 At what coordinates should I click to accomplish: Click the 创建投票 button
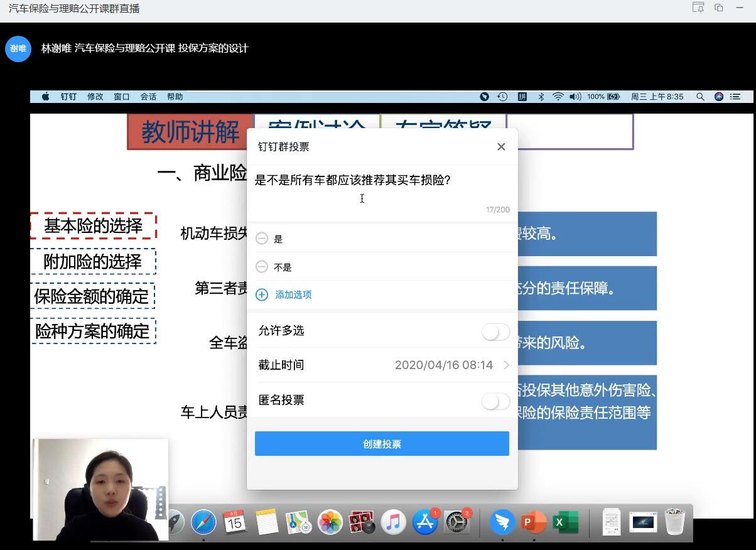click(x=382, y=444)
